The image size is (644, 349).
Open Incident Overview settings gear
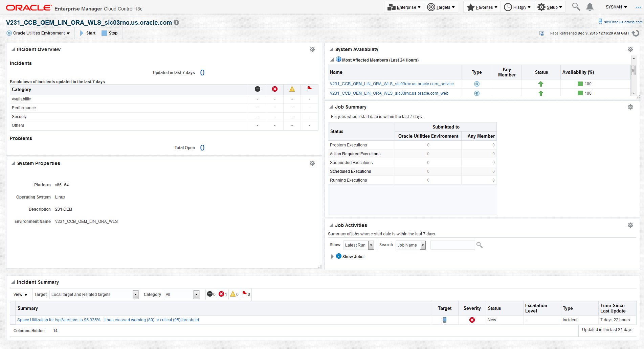(x=312, y=49)
